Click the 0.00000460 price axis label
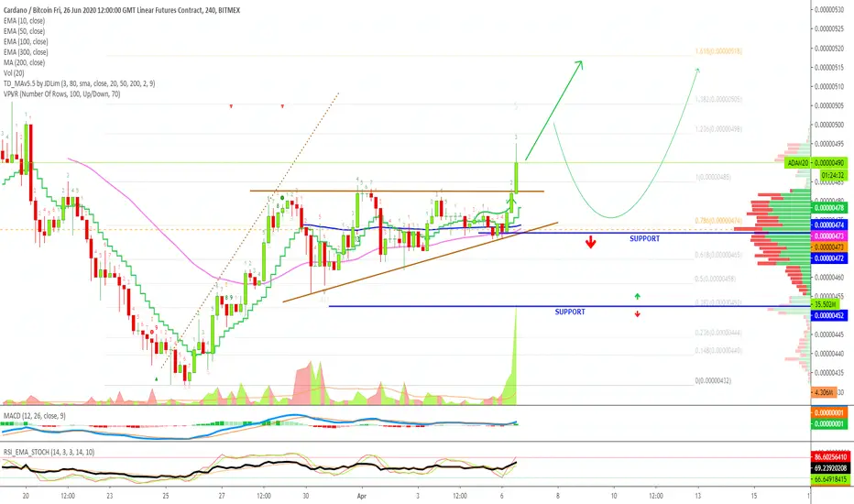This screenshot has height=504, width=854. click(829, 278)
